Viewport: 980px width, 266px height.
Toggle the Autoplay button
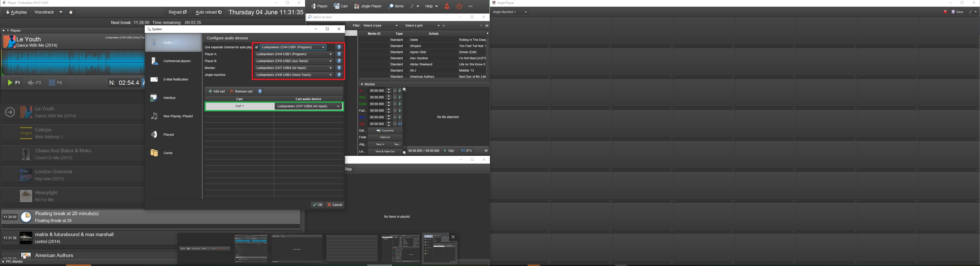point(16,12)
